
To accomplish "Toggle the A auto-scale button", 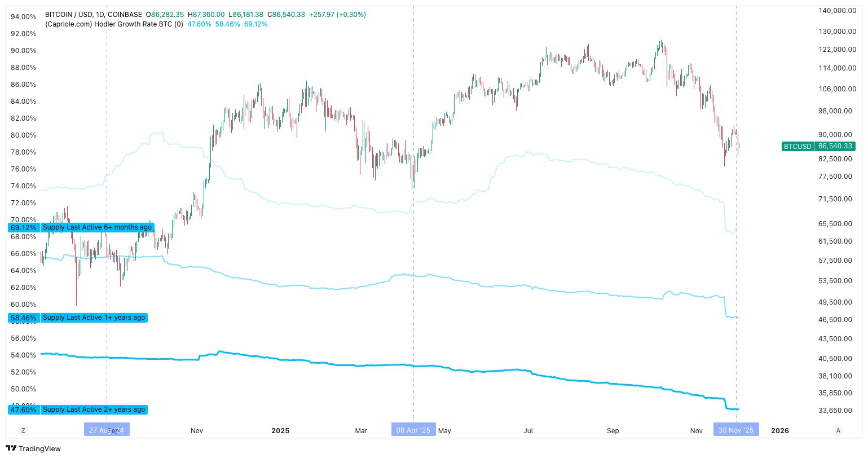I will coord(838,430).
